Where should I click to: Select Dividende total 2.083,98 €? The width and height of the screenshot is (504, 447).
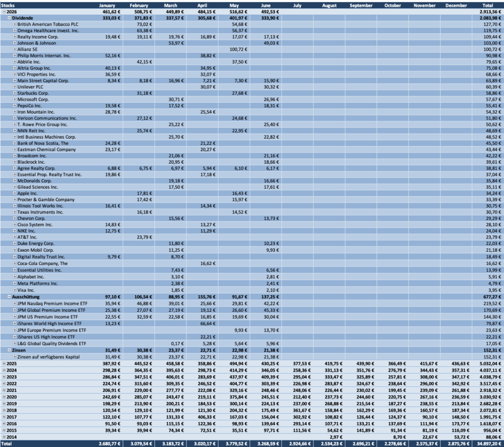491,18
